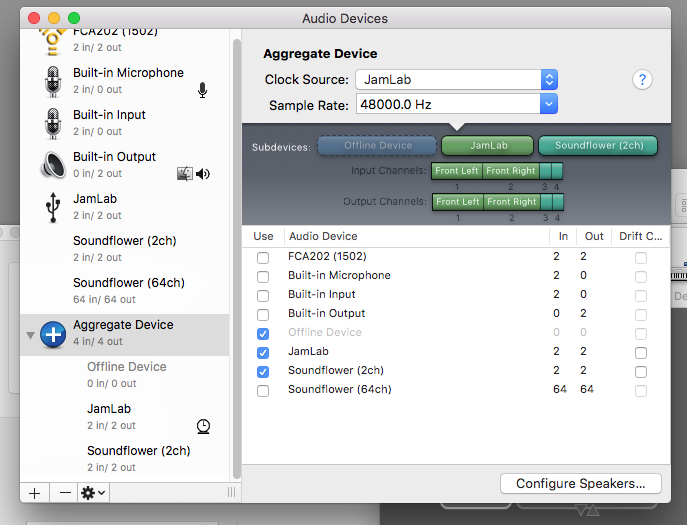Enable Use checkbox for Built-in Output
The width and height of the screenshot is (687, 525).
click(263, 315)
